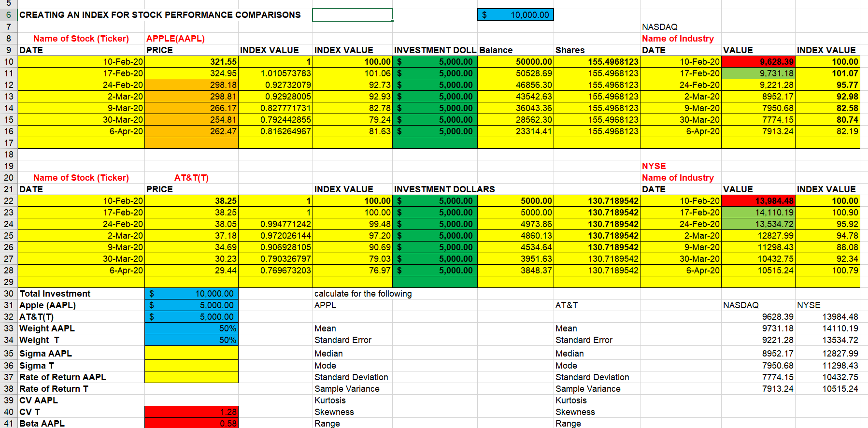
Task: Select NYSE index value 100.90
Action: 827,213
